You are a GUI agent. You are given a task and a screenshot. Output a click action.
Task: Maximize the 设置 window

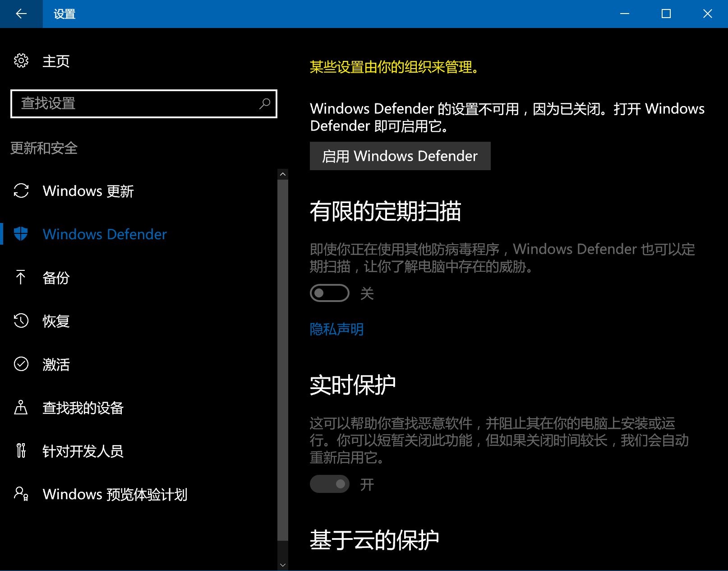[x=666, y=14]
